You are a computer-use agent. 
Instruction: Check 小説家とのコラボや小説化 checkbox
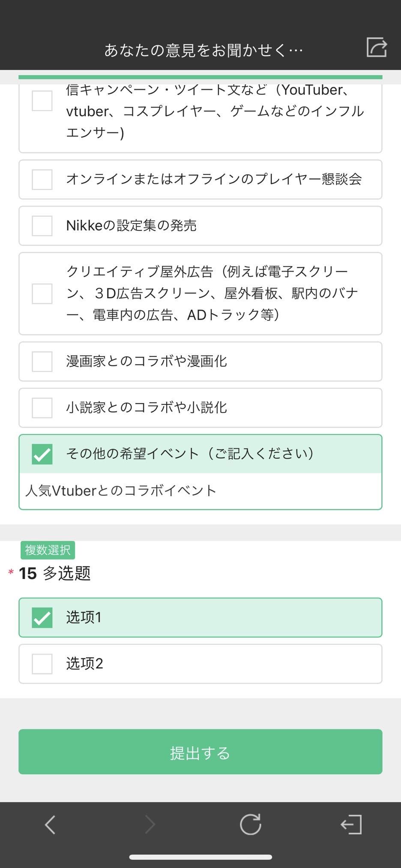point(42,408)
